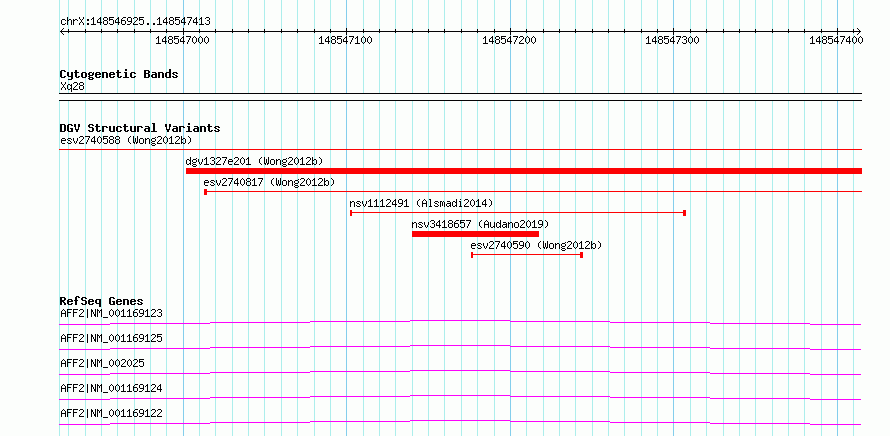Select variant label esv2740588 (Wong2012b)
Viewport: 890px width, 436px height.
[126, 141]
